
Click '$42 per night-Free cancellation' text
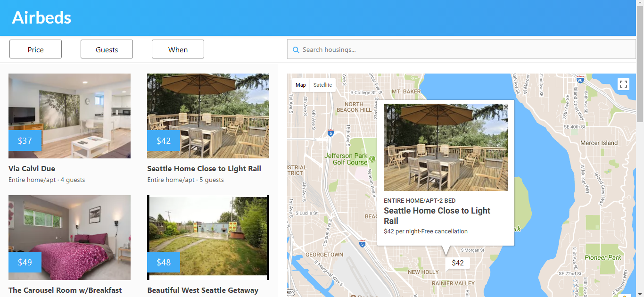(426, 231)
